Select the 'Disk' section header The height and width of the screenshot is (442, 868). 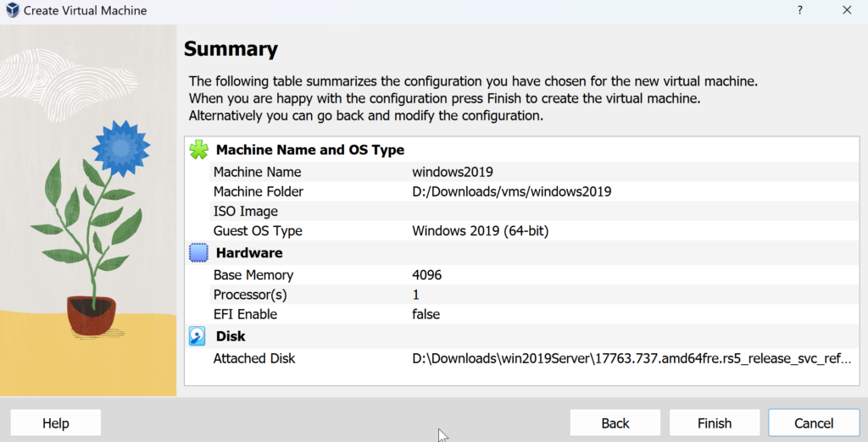coord(231,336)
